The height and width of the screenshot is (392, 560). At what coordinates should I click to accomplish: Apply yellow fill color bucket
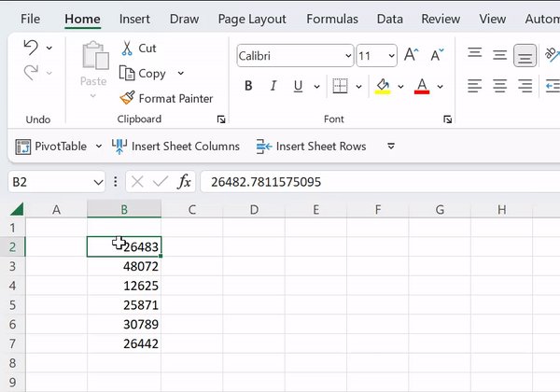point(383,86)
